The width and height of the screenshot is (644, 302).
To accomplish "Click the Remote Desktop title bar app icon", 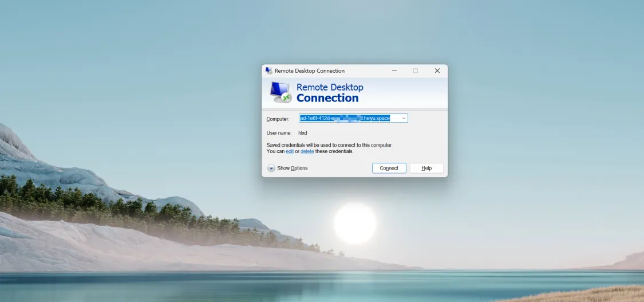I will [x=268, y=70].
